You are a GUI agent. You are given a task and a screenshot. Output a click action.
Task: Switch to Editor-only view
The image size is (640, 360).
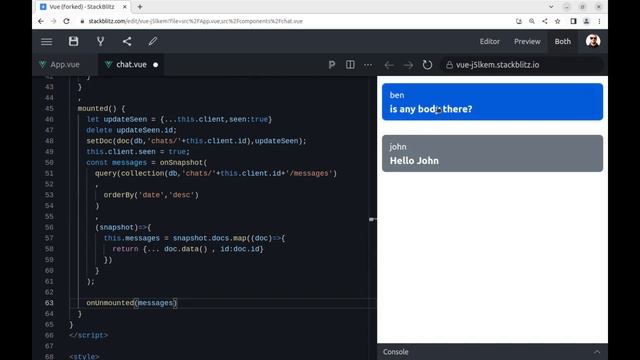489,42
